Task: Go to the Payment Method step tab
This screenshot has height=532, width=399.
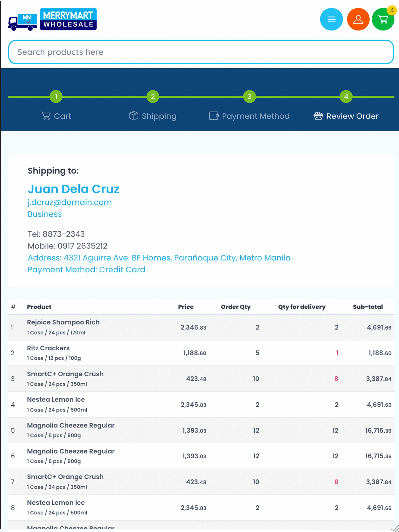Action: pos(249,116)
